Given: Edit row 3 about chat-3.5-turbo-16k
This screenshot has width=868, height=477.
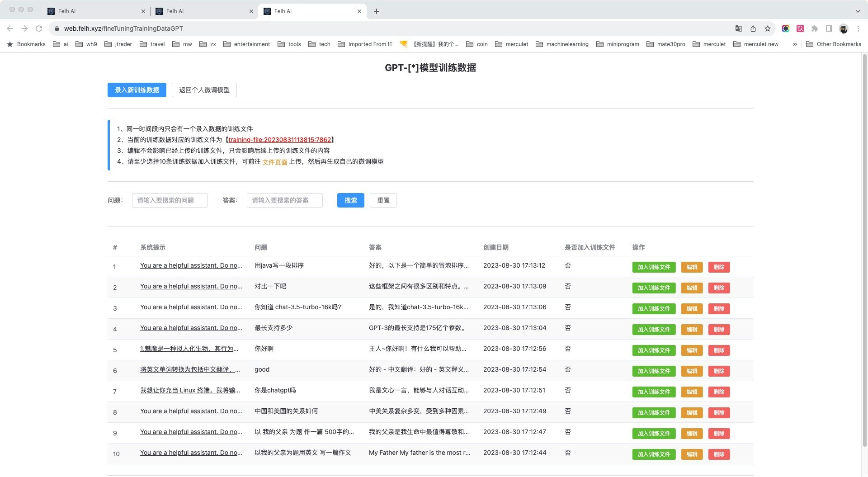Looking at the screenshot, I should point(692,309).
